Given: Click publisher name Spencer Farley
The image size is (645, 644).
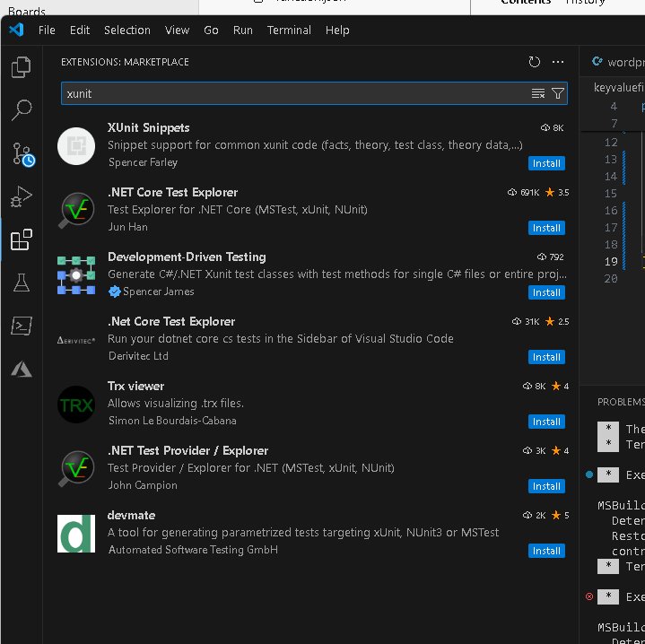Looking at the screenshot, I should pos(143,162).
